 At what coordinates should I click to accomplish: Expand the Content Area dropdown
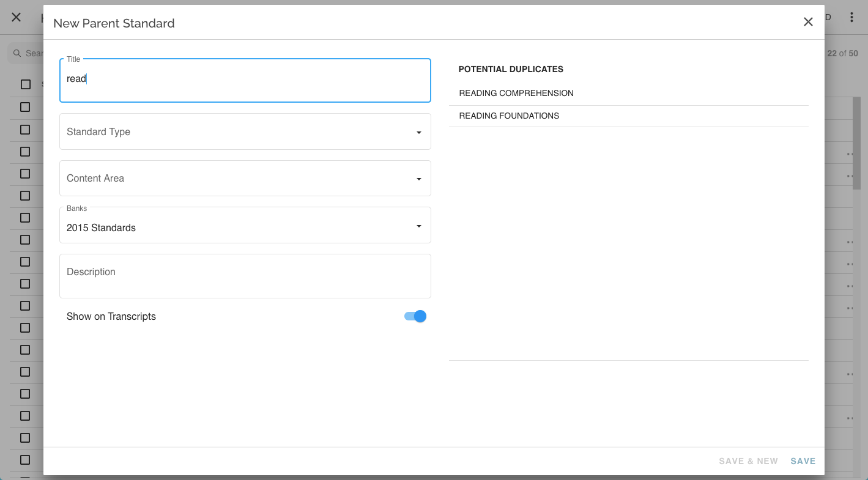[245, 178]
